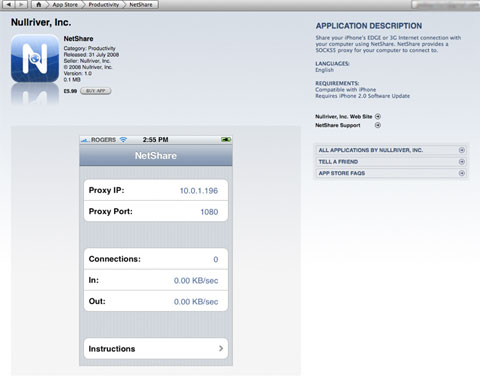The width and height of the screenshot is (480, 379).
Task: Click the 2:55 PM time in screenshot
Action: click(x=155, y=140)
